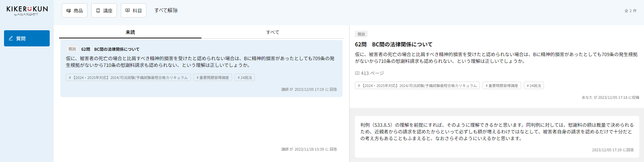Clear all filters with すべて解除

(x=166, y=10)
